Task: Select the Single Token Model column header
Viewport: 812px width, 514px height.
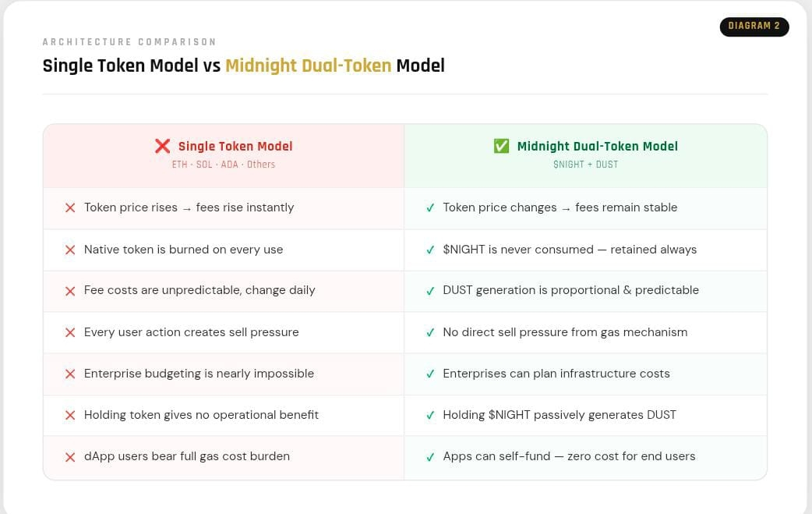Action: 224,155
